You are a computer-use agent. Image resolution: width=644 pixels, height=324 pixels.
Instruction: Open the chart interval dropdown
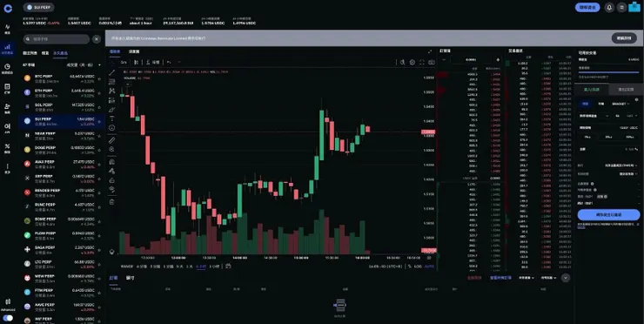tap(124, 62)
